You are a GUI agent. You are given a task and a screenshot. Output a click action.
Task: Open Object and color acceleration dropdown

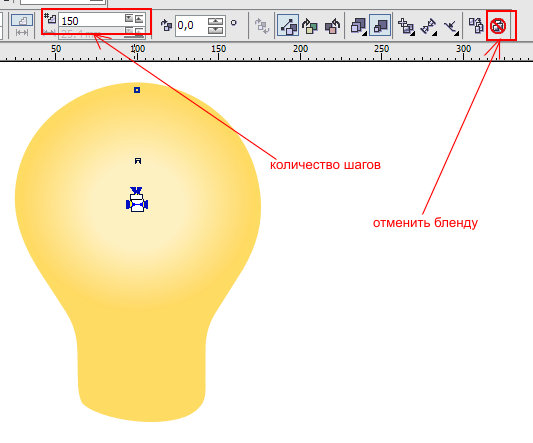[358, 26]
